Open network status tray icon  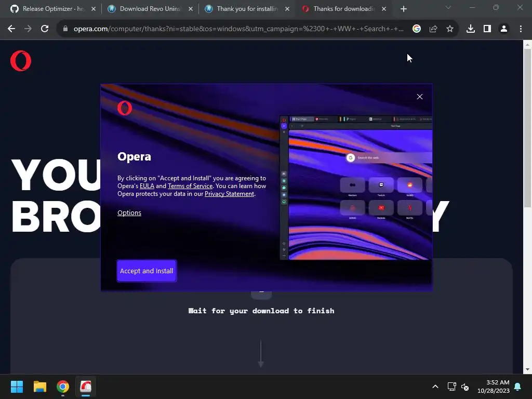click(451, 387)
